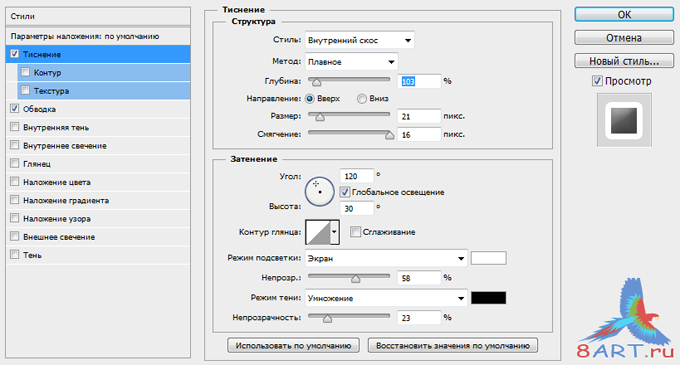Enable the Внешнее свечение checkbox
Screen dimensions: 680x365
14,236
